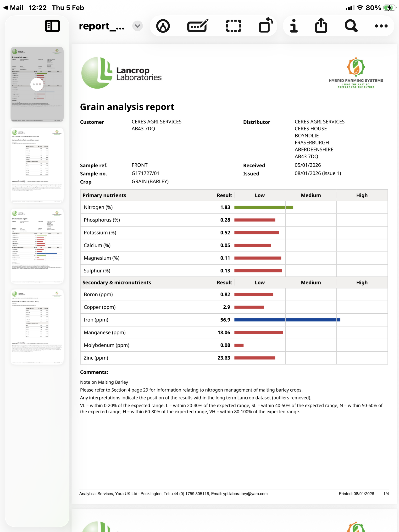Image resolution: width=399 pixels, height=532 pixels.
Task: Tap the "Printed: 08/01/2026" footer text
Action: (x=356, y=494)
